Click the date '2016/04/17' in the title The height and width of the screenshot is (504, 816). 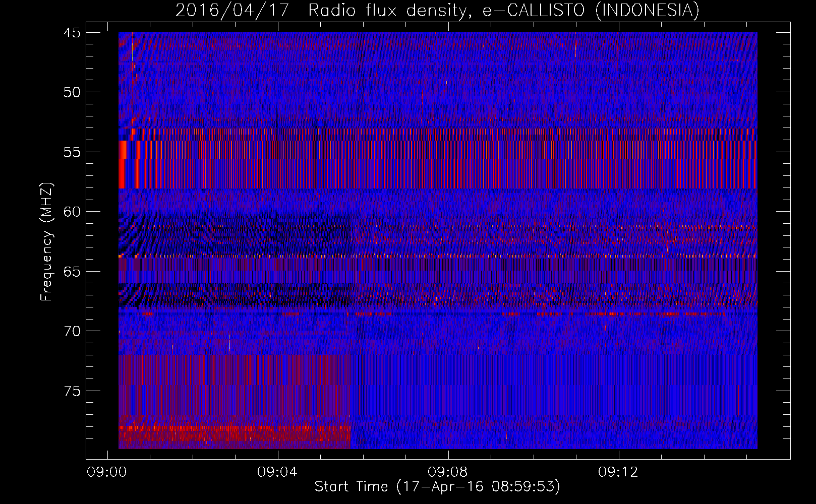232,10
